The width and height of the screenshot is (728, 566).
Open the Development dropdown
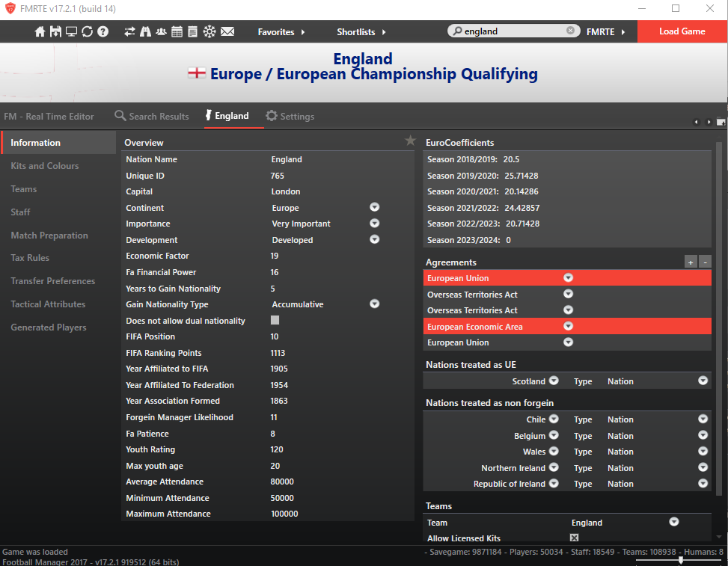(x=374, y=239)
